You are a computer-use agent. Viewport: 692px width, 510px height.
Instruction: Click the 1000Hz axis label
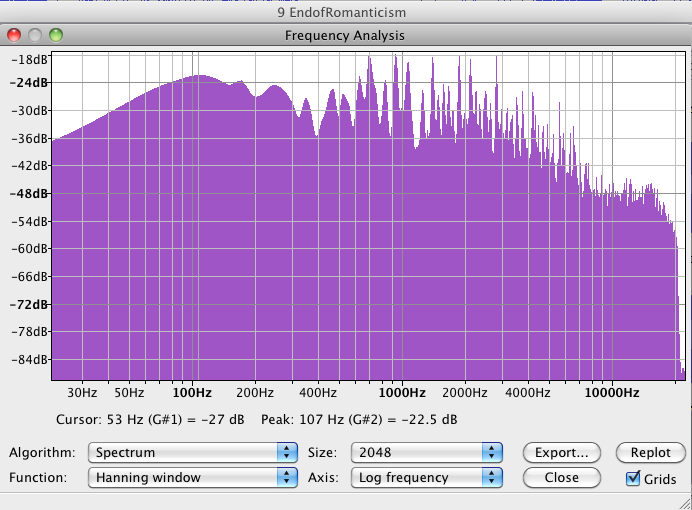pos(402,393)
